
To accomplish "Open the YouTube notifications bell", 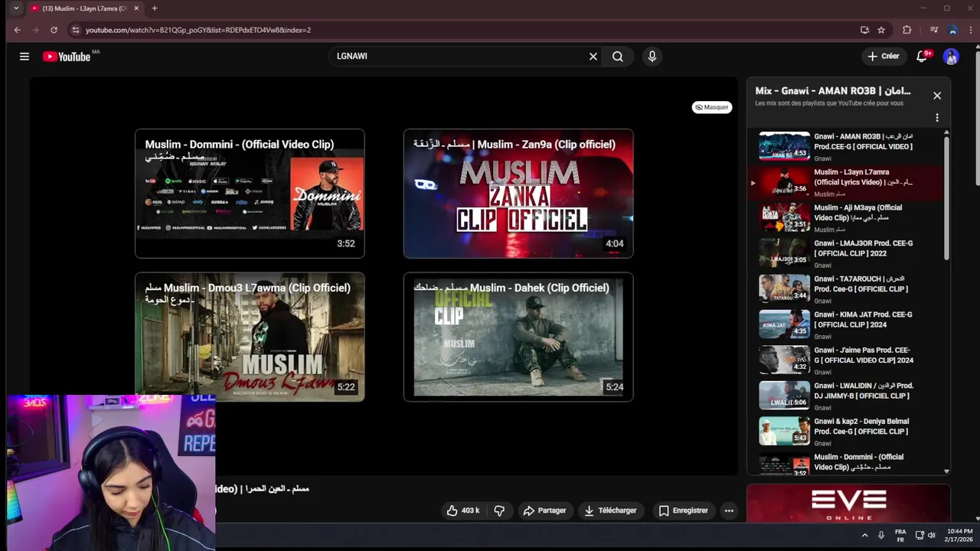I will pos(923,56).
